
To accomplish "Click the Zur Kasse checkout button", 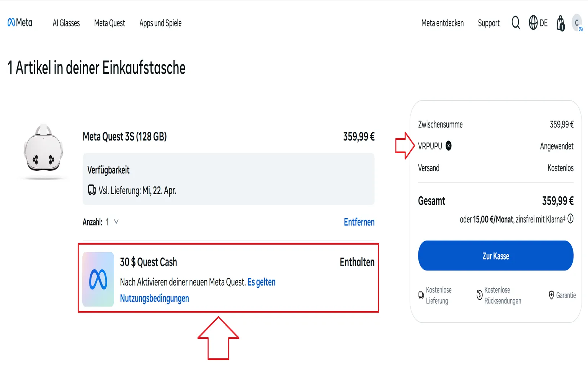I will click(x=496, y=256).
